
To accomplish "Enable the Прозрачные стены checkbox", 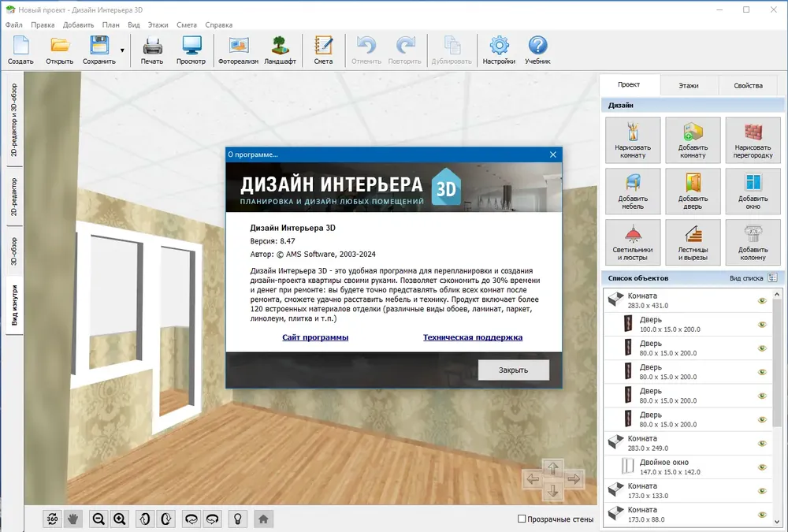I will click(522, 519).
